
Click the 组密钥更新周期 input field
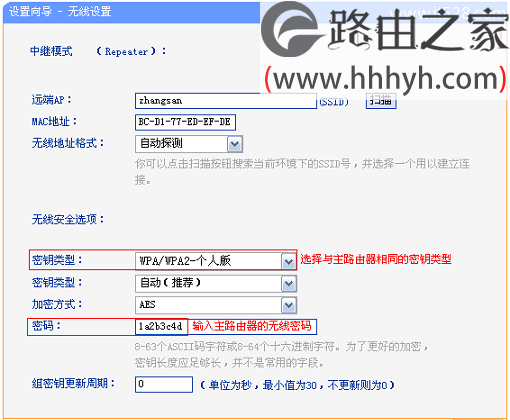pyautogui.click(x=164, y=384)
